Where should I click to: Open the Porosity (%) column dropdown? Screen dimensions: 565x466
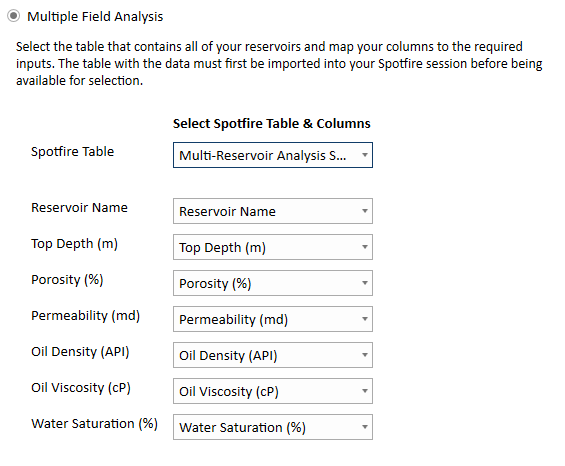click(273, 283)
